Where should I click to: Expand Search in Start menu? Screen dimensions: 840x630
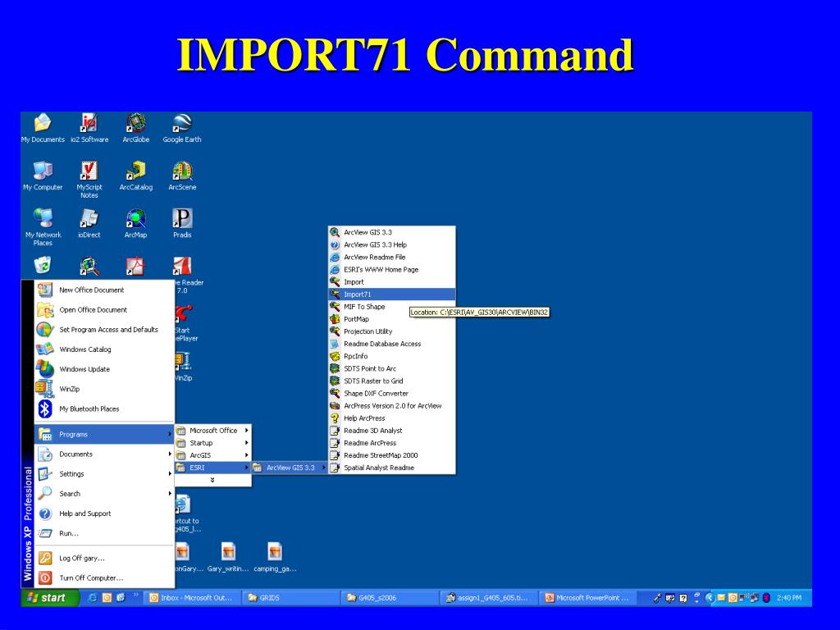(x=104, y=494)
